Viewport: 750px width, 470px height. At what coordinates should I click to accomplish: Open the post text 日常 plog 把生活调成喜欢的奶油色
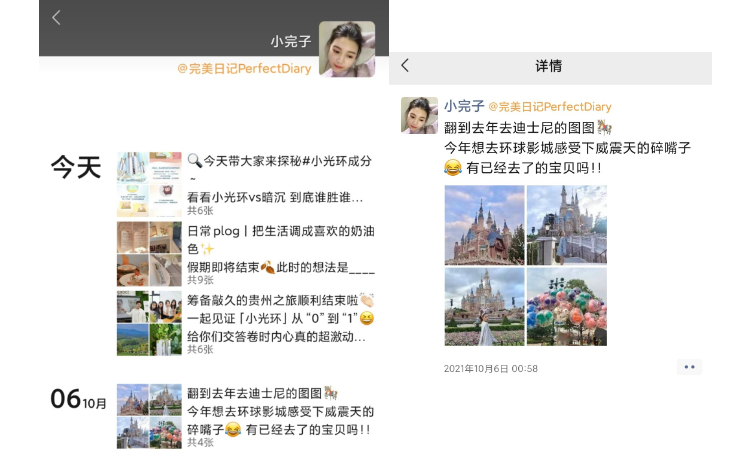click(x=281, y=240)
